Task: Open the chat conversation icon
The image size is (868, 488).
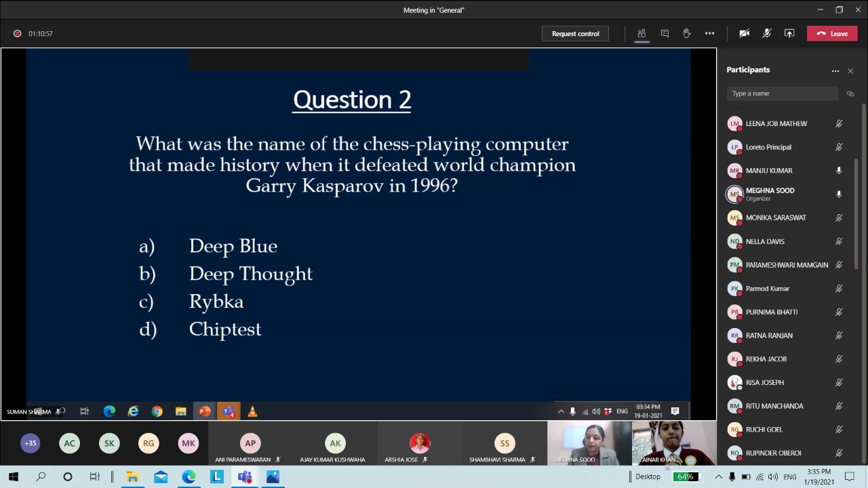Action: tap(665, 33)
